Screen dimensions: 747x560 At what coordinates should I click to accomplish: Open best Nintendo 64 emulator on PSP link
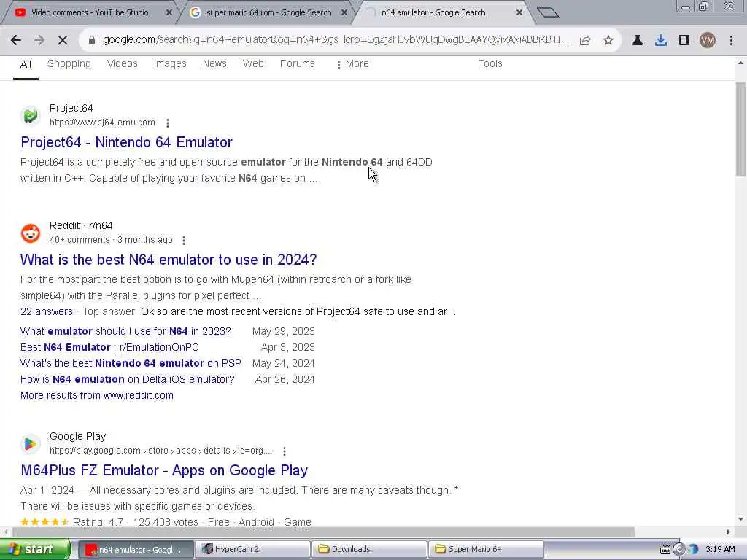tap(131, 363)
